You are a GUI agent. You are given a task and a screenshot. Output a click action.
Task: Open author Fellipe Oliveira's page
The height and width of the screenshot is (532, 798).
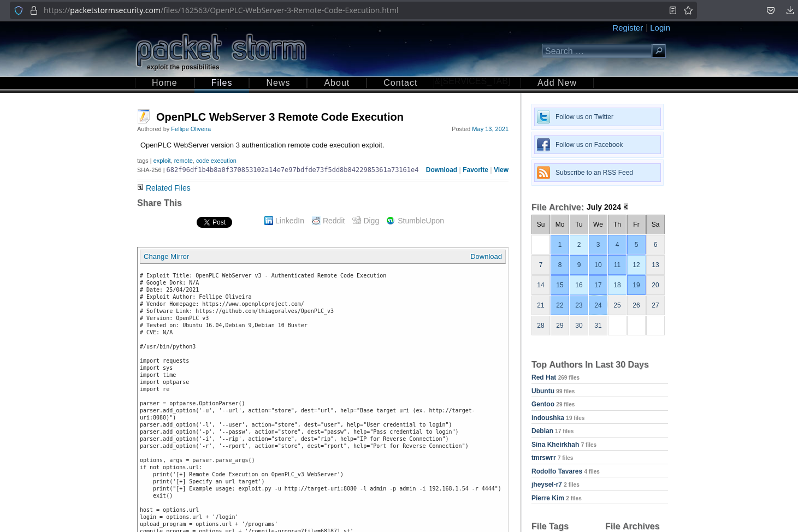(x=191, y=129)
